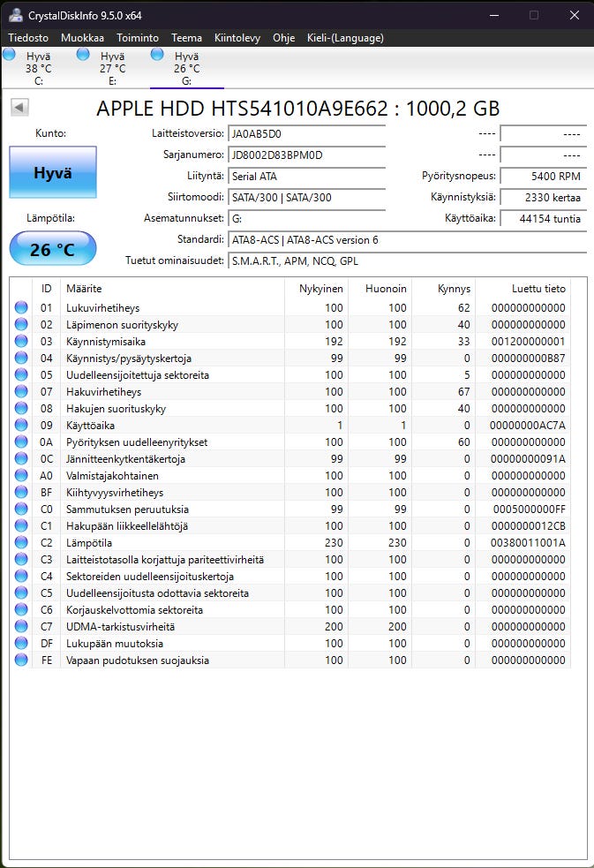The height and width of the screenshot is (868, 594).
Task: Open the Tiedosto menu
Action: click(29, 38)
